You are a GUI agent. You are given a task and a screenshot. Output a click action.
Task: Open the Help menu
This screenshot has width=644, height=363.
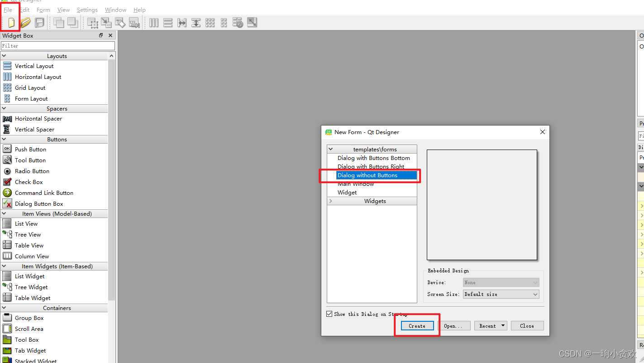pyautogui.click(x=139, y=10)
